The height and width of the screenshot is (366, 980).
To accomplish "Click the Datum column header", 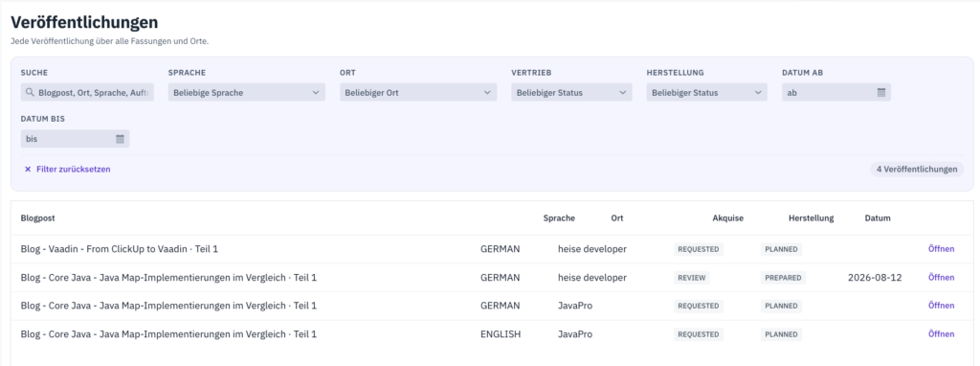I will (878, 218).
